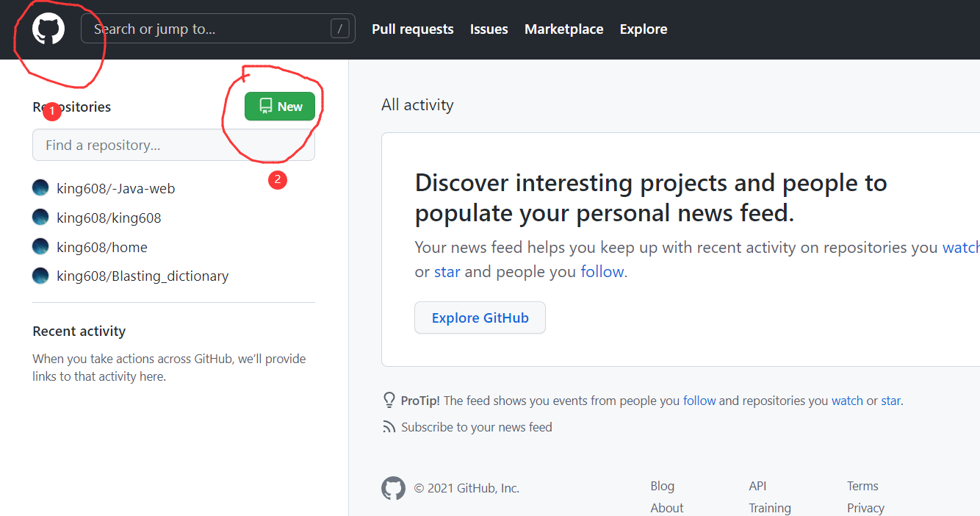980x516 pixels.
Task: Follow the follow link in news feed text
Action: coord(602,272)
